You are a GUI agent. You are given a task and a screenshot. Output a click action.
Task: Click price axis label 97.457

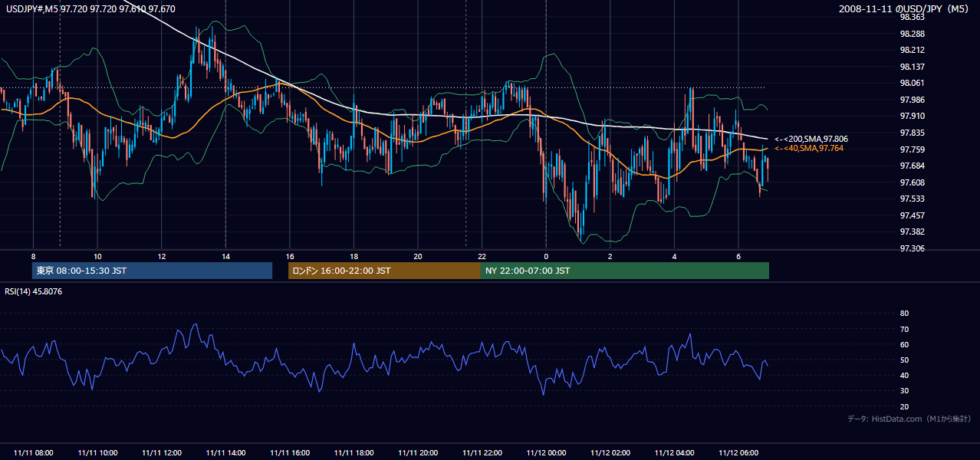click(912, 215)
